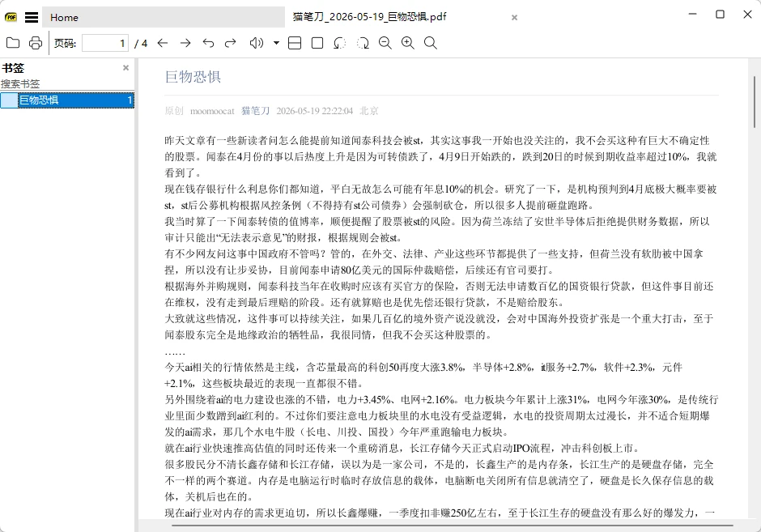Click the 北京 location text
Screen dimensions: 761x532
369,111
